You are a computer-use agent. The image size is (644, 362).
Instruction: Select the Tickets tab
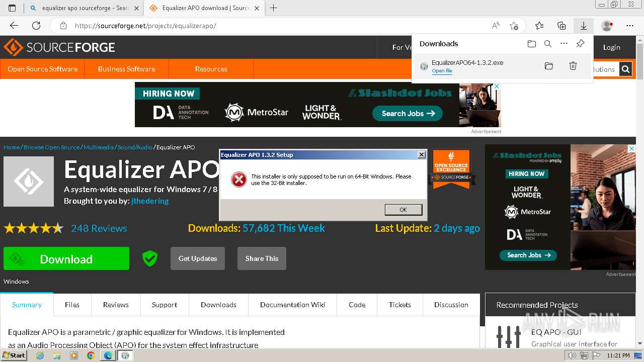(400, 305)
